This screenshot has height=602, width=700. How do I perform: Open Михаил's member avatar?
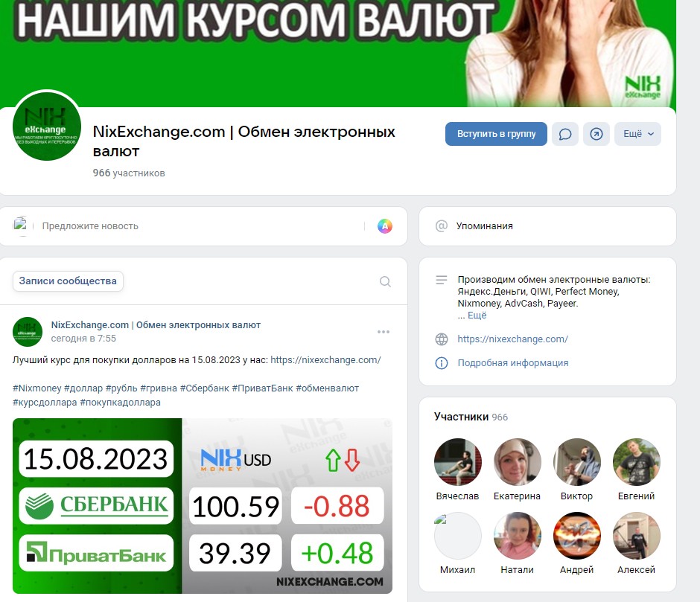tap(457, 536)
